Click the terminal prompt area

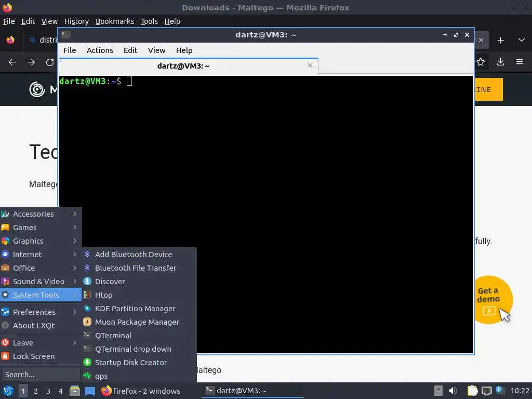click(265, 215)
